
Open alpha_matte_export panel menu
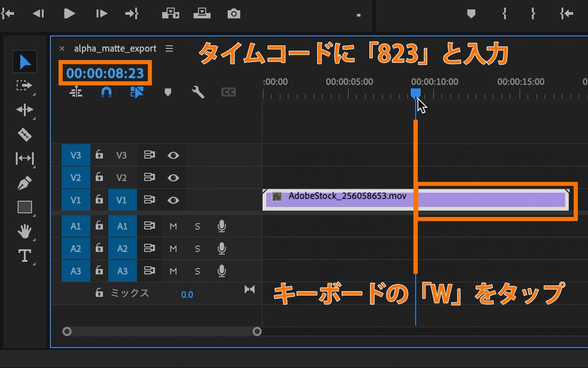pos(169,49)
